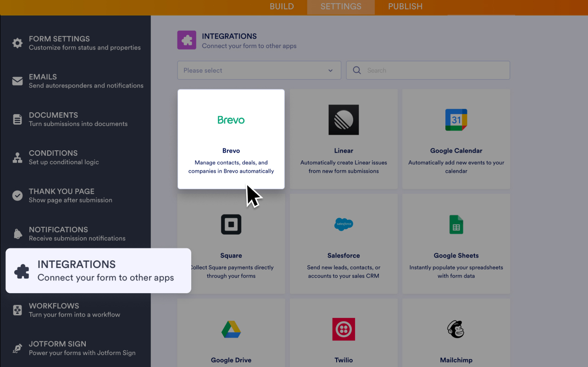
Task: Click the Thank You Page checkmark icon
Action: [x=17, y=195]
